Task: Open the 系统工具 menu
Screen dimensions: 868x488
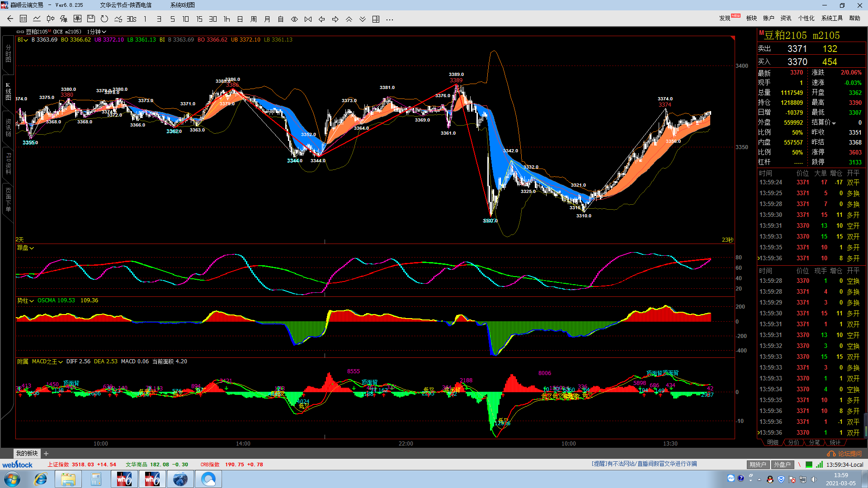Action: pos(832,18)
